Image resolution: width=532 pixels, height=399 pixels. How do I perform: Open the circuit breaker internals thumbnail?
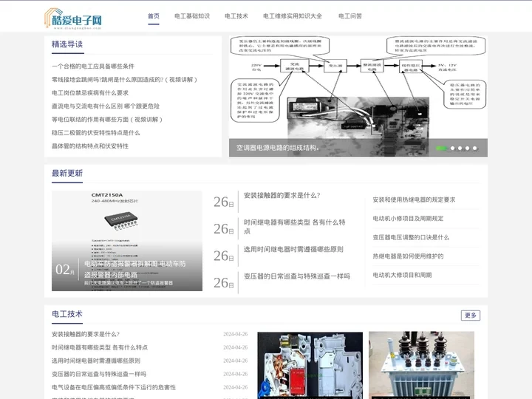(x=310, y=366)
